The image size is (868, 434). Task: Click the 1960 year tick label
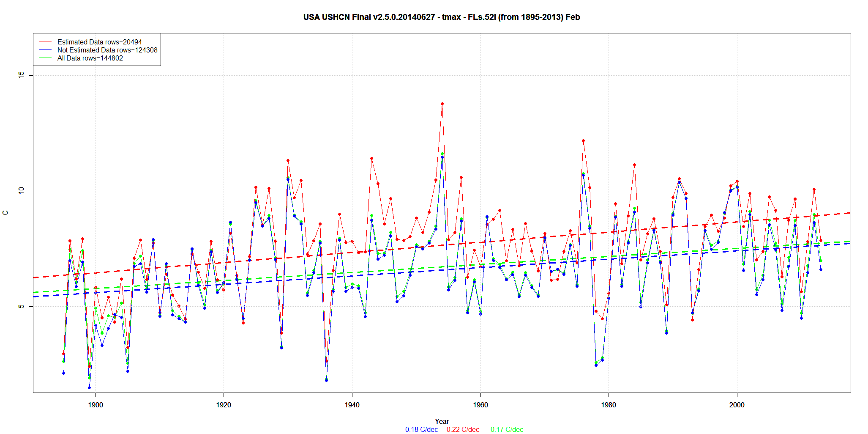coord(480,405)
